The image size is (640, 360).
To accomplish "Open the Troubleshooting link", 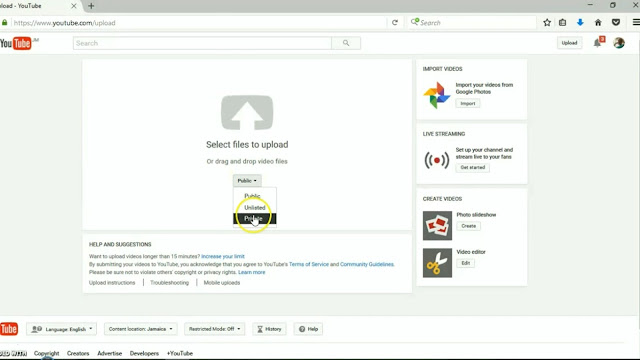I will click(169, 282).
